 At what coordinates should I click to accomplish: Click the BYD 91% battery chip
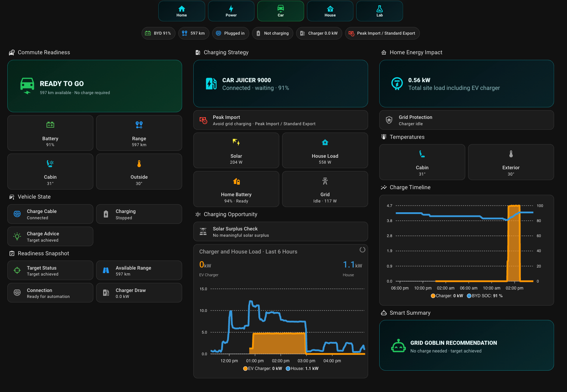158,33
